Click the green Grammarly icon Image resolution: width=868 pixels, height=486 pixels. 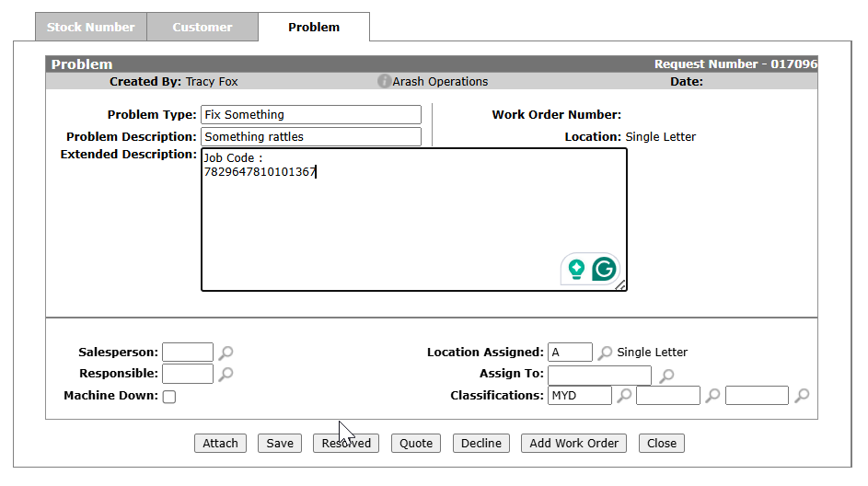click(604, 269)
